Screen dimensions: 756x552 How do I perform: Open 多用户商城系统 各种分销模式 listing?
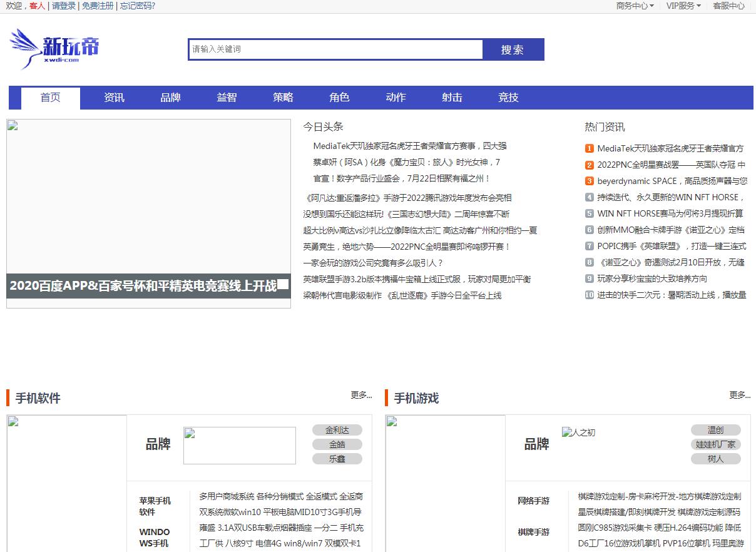(281, 496)
